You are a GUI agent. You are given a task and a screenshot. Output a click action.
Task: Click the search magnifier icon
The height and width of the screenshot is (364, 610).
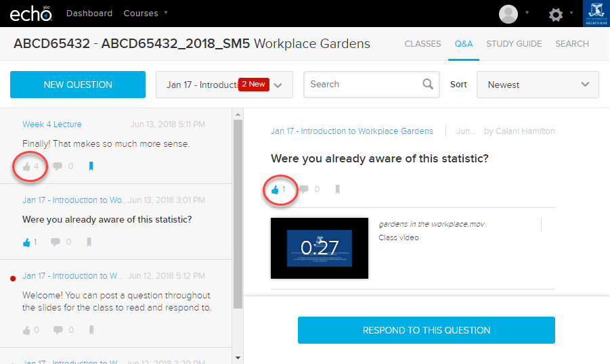coord(428,84)
